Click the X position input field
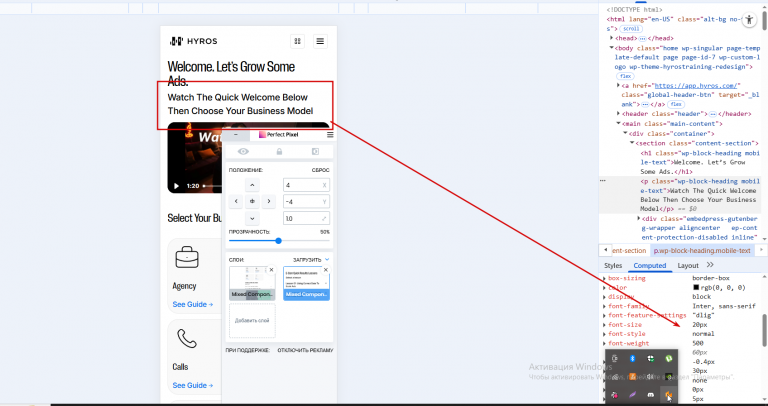 pyautogui.click(x=306, y=185)
